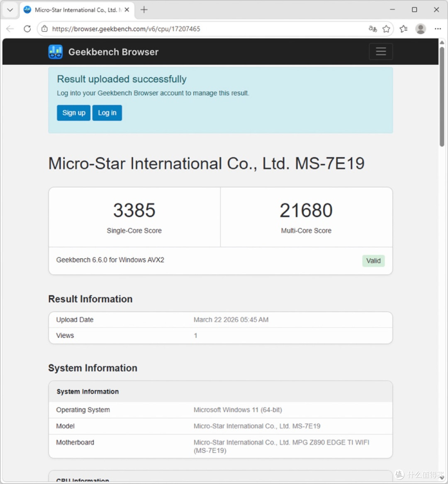Click the Motherboard row label
The width and height of the screenshot is (448, 484).
coord(75,442)
